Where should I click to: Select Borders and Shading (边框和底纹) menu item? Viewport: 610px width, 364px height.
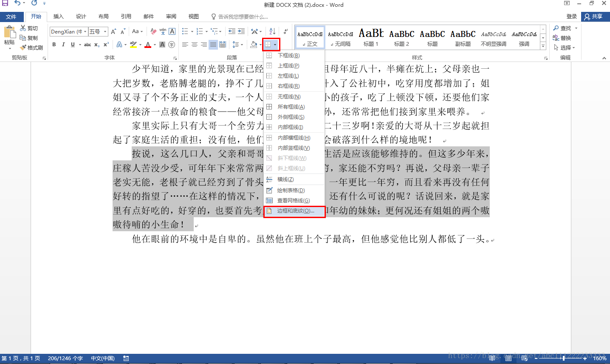pos(294,211)
